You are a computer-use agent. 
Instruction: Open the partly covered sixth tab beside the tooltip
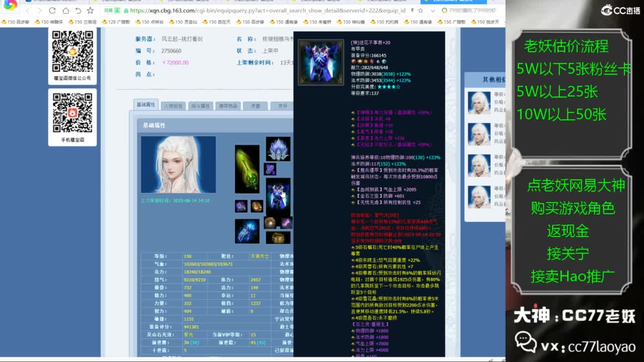click(282, 106)
